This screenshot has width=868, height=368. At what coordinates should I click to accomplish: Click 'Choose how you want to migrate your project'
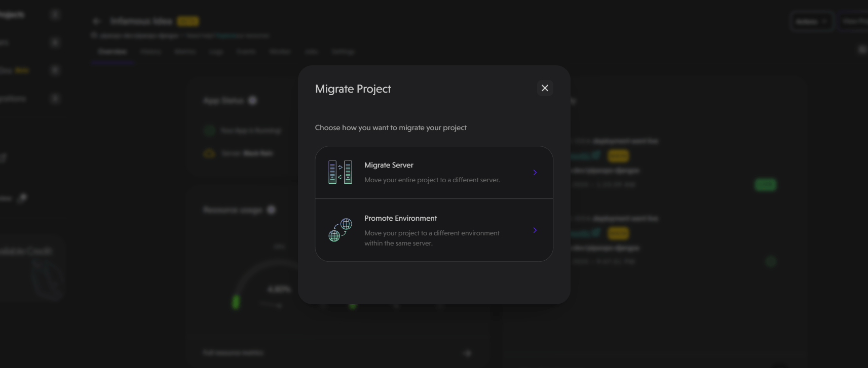[x=391, y=128]
